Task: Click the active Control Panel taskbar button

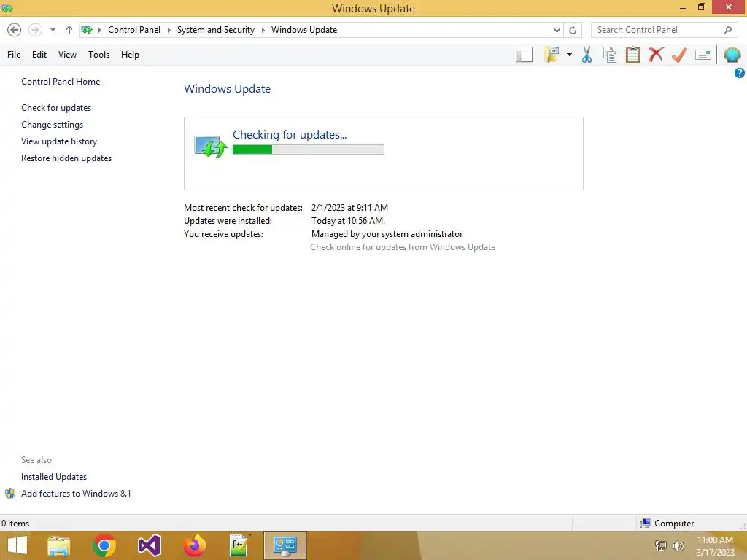Action: [x=285, y=545]
